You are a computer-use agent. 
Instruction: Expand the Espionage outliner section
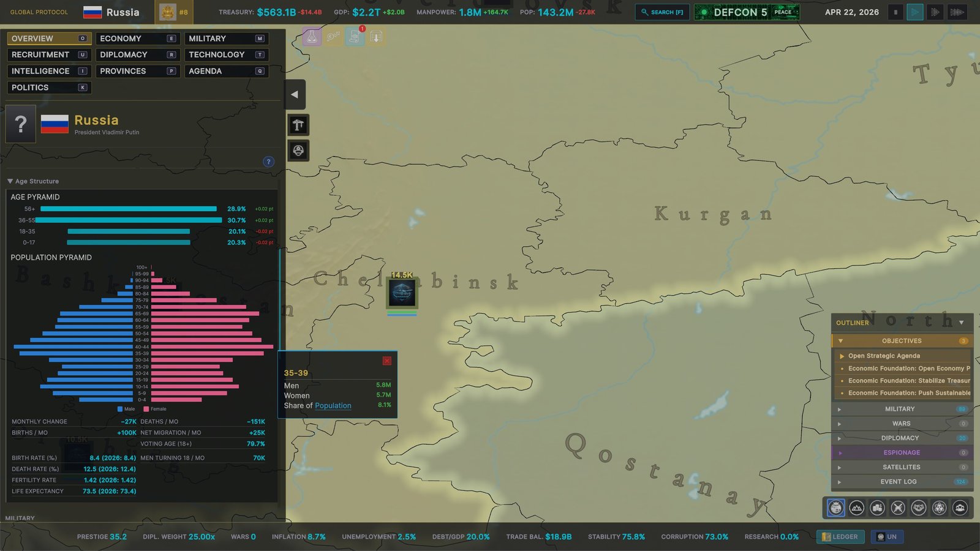tap(902, 452)
